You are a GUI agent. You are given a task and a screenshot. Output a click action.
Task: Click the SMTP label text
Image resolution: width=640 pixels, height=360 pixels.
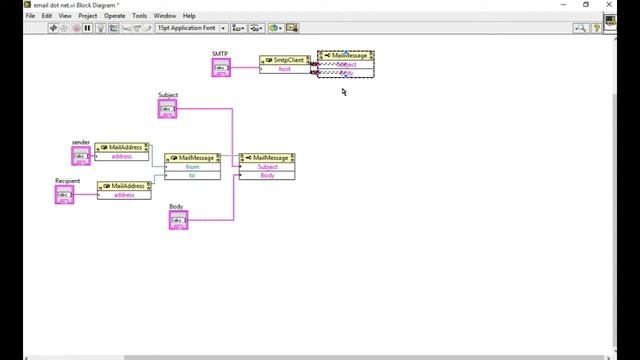pos(220,54)
